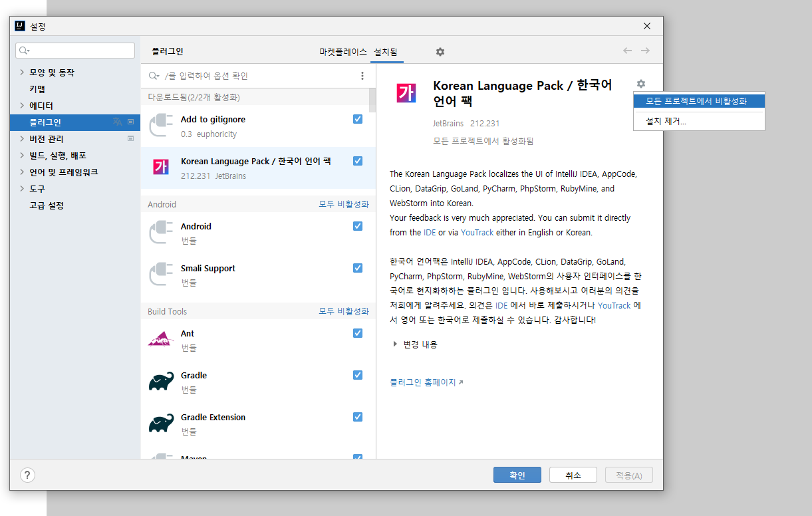Click the back navigation arrow

pyautogui.click(x=627, y=51)
